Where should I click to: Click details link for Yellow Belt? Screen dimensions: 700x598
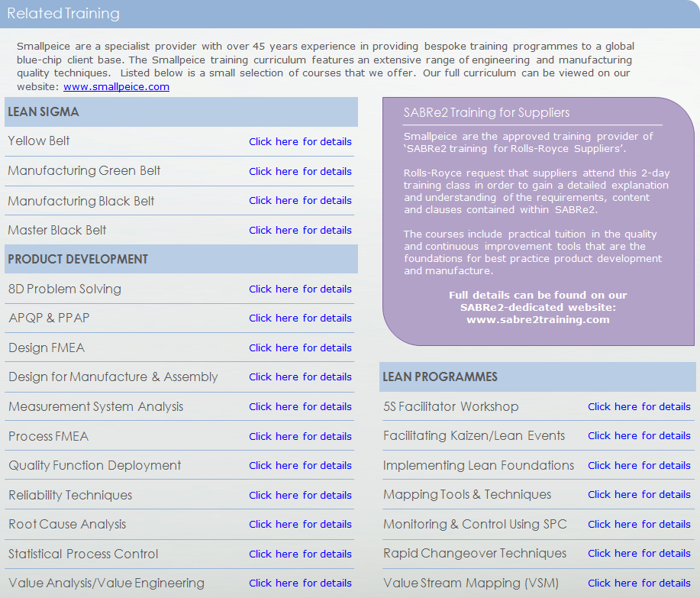[300, 141]
